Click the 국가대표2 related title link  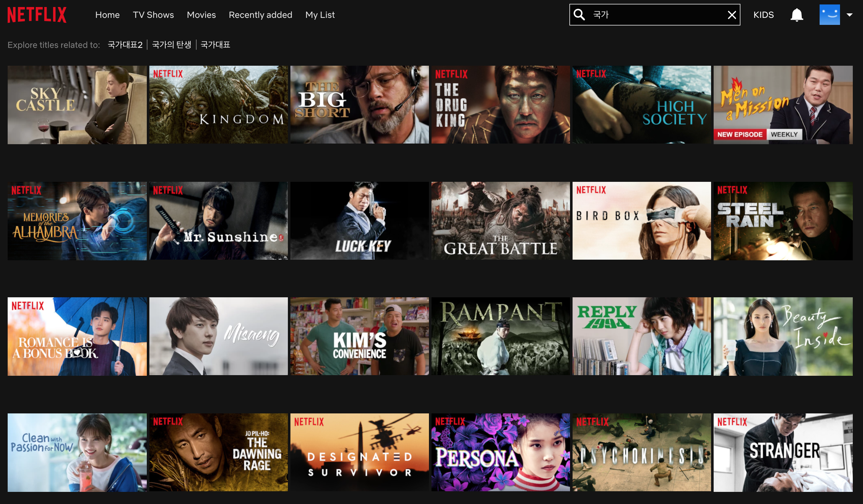point(125,45)
